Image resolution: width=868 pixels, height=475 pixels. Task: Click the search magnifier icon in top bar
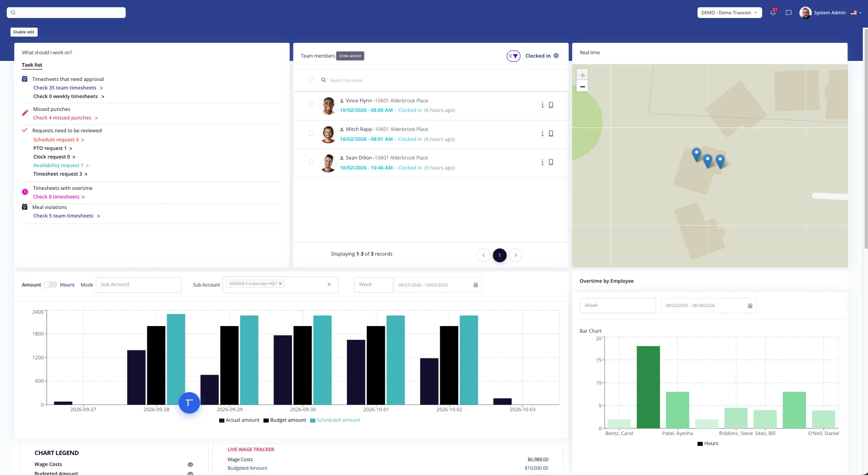coord(13,12)
